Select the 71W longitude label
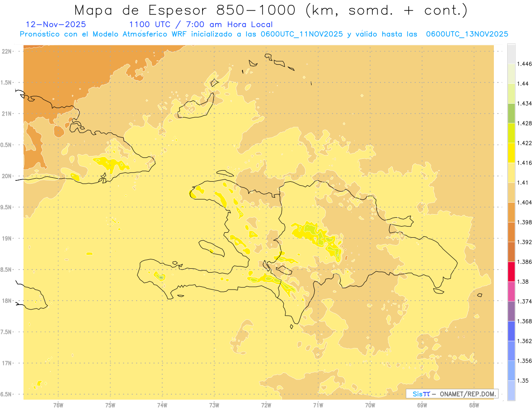The width and height of the screenshot is (532, 411). pos(318,405)
